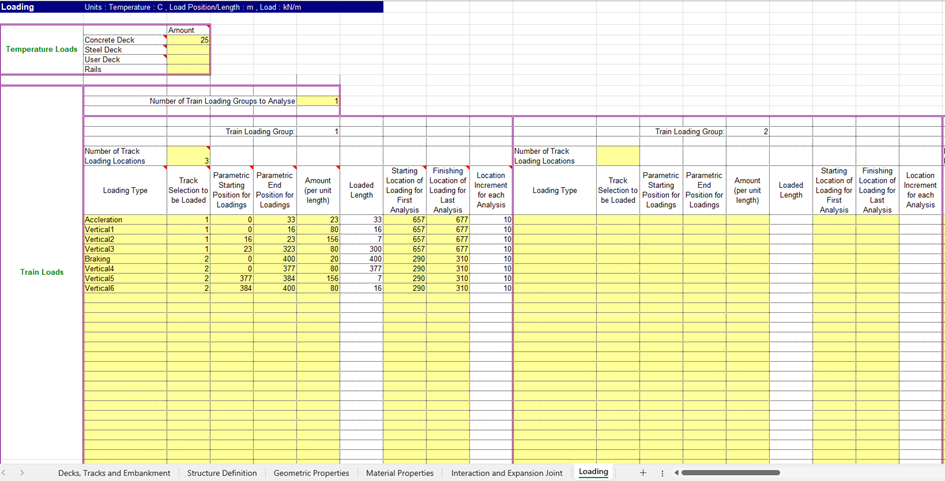
Task: Click Vertical3 loaded length 300
Action: (x=361, y=249)
